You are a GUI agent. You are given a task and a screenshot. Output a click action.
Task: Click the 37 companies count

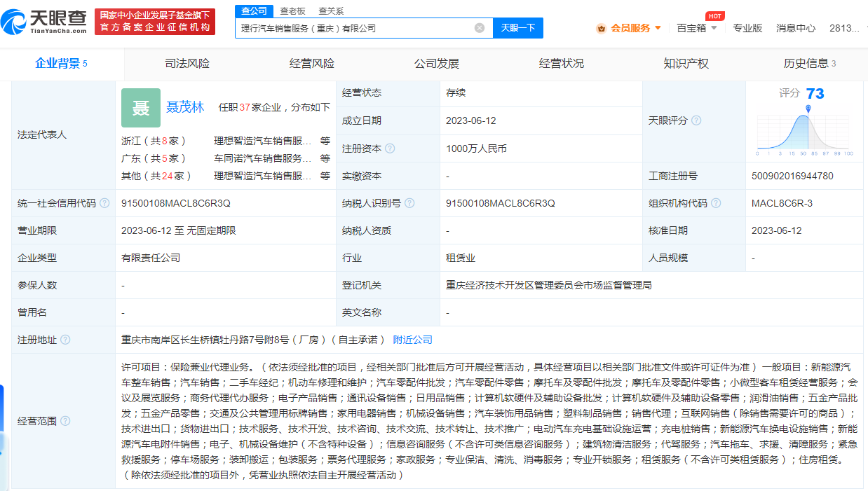245,107
